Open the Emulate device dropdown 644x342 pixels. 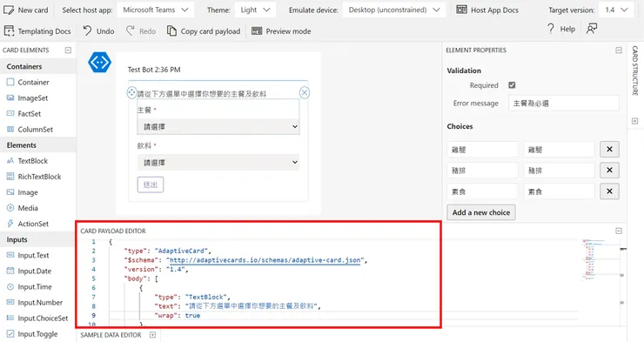(394, 10)
